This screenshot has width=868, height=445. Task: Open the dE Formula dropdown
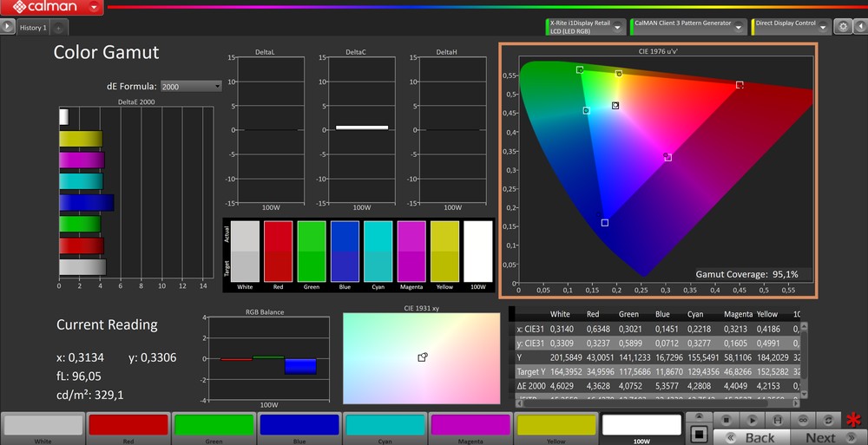click(190, 87)
